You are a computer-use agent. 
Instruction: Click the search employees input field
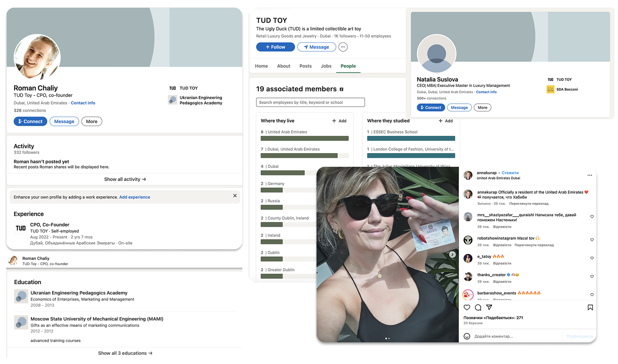pos(310,102)
